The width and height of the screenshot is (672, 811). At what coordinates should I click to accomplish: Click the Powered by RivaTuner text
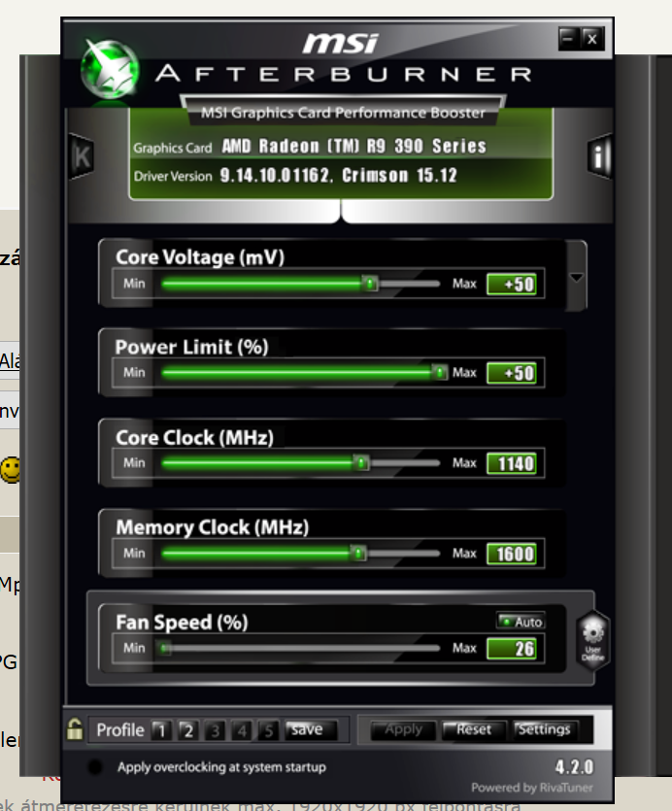click(x=532, y=788)
